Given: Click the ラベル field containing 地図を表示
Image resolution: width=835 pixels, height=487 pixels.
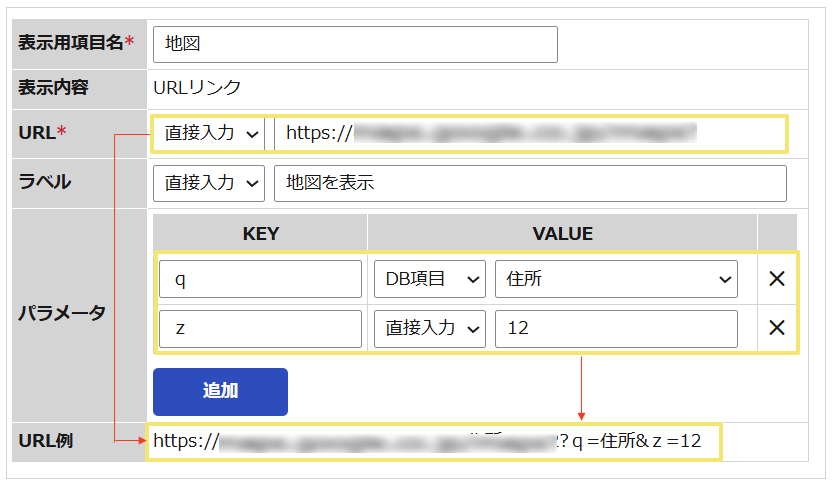Looking at the screenshot, I should [x=530, y=183].
